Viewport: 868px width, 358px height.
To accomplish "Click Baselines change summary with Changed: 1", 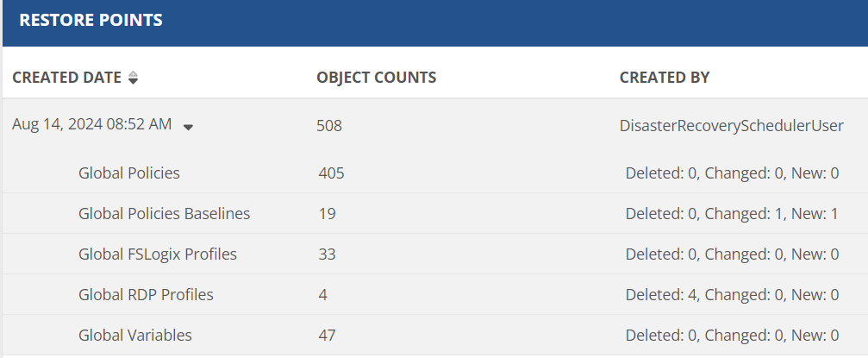I will click(732, 214).
